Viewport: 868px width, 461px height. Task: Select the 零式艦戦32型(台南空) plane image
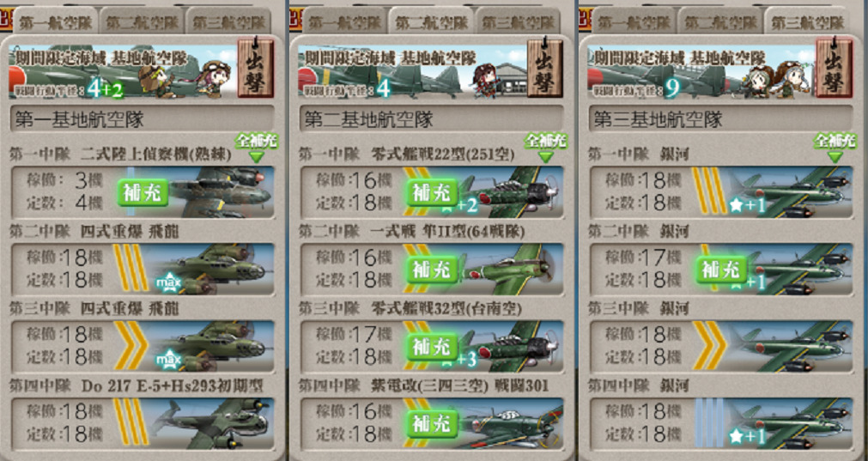(510, 347)
